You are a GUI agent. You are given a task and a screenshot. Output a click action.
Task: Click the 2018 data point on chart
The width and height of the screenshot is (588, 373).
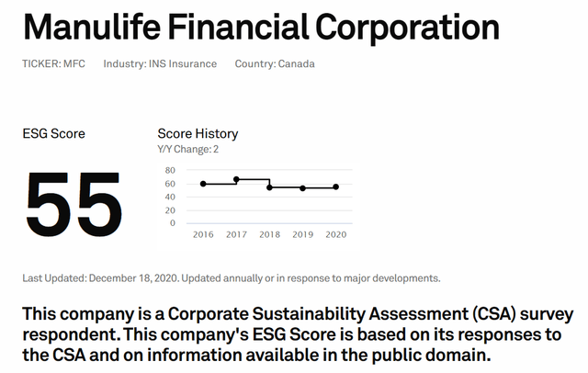(269, 187)
